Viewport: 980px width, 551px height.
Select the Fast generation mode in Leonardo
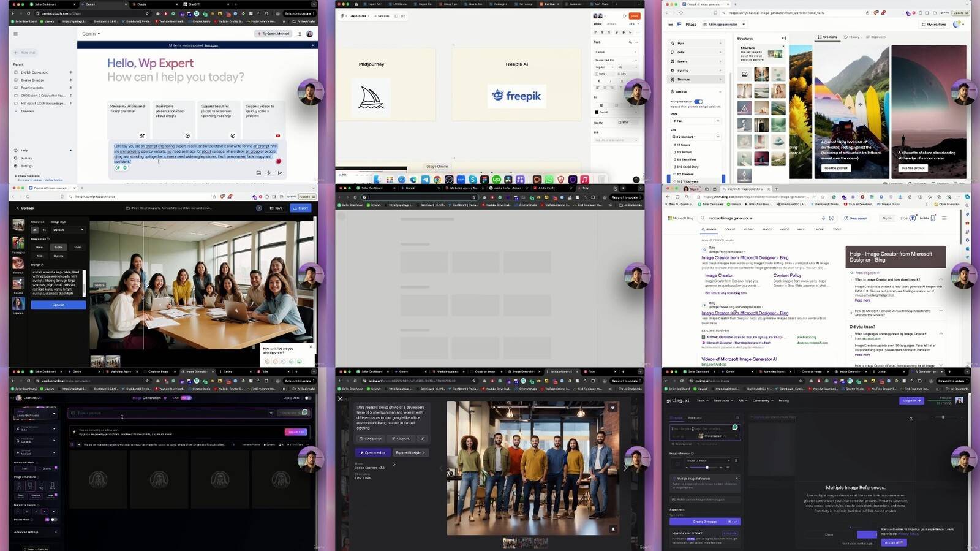[x=24, y=469]
